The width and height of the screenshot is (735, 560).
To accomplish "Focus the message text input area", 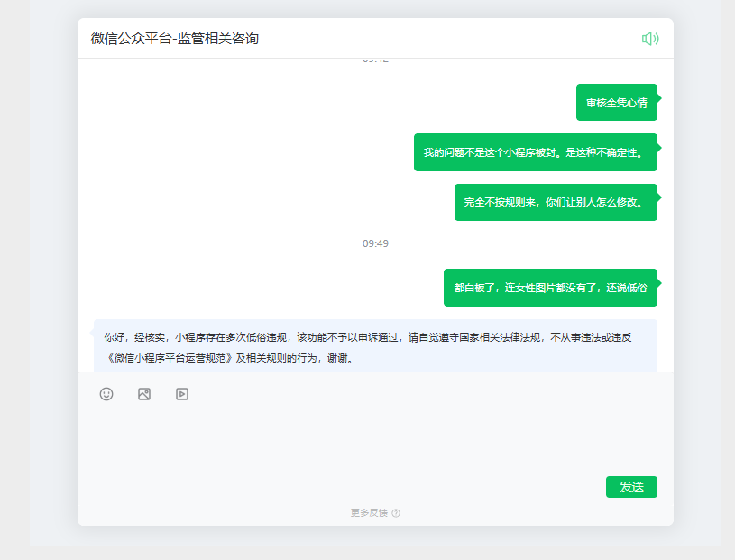I will (x=375, y=440).
